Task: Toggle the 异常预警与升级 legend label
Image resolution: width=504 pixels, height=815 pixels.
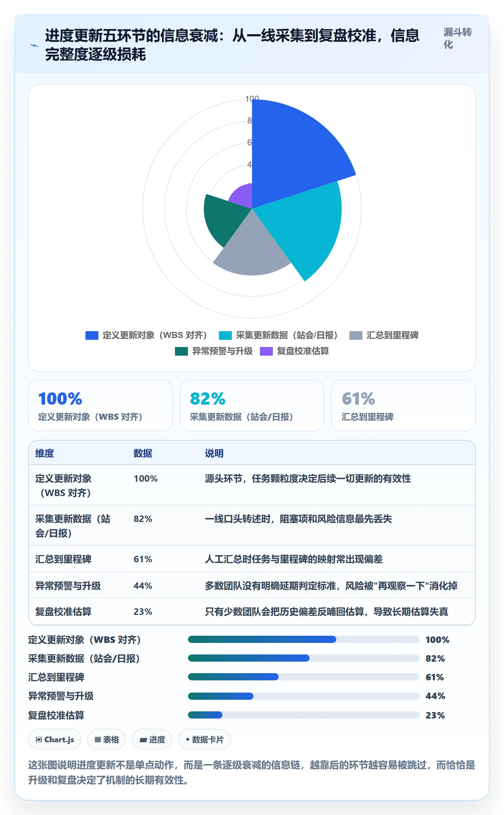Action: click(222, 351)
